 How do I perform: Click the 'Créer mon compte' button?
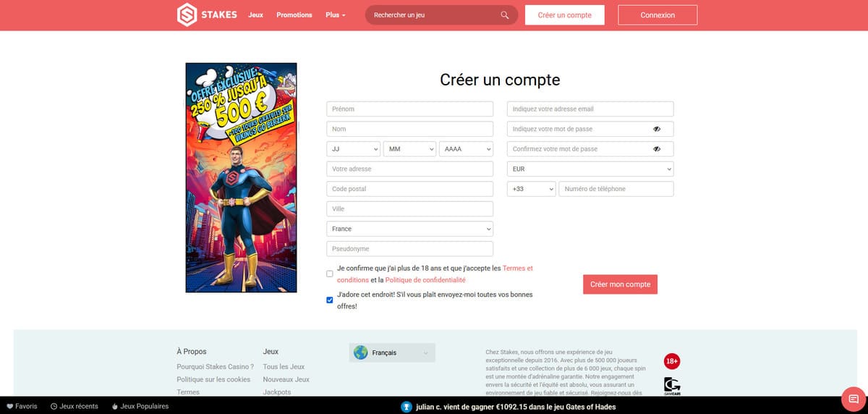(620, 284)
